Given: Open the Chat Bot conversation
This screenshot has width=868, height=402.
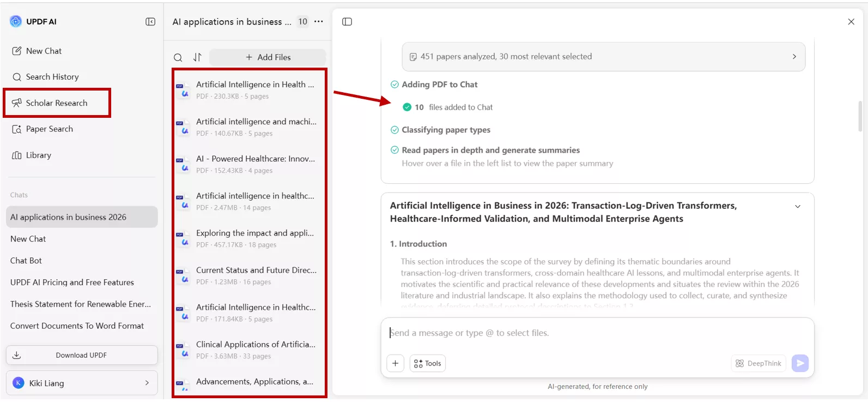Looking at the screenshot, I should 26,261.
